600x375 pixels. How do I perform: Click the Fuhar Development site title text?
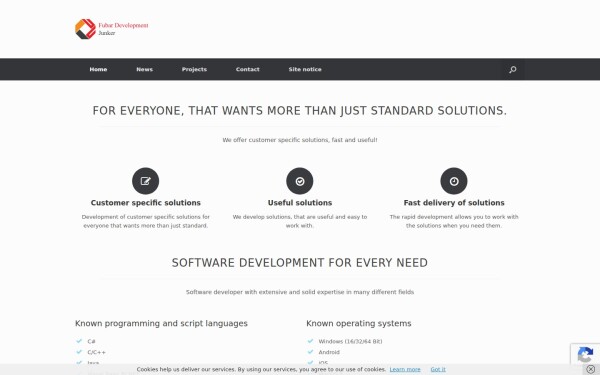click(123, 25)
